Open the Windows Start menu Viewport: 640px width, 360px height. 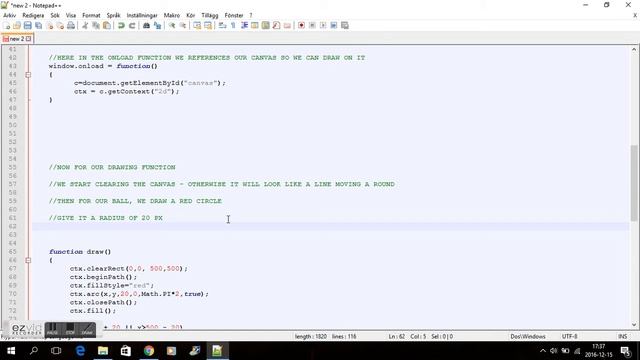11,351
